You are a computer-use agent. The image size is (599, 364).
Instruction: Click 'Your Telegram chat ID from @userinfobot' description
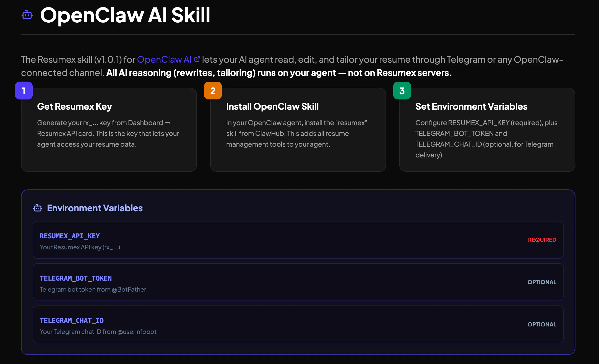tap(98, 332)
